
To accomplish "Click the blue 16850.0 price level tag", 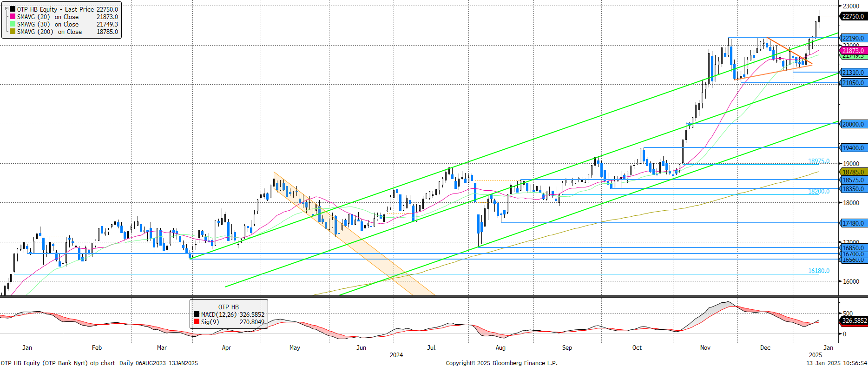I will point(853,248).
